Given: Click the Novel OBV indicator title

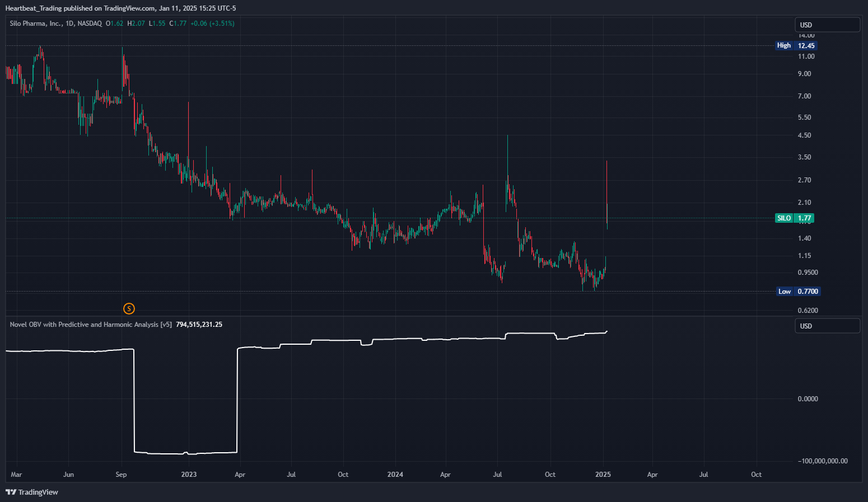Looking at the screenshot, I should click(91, 325).
